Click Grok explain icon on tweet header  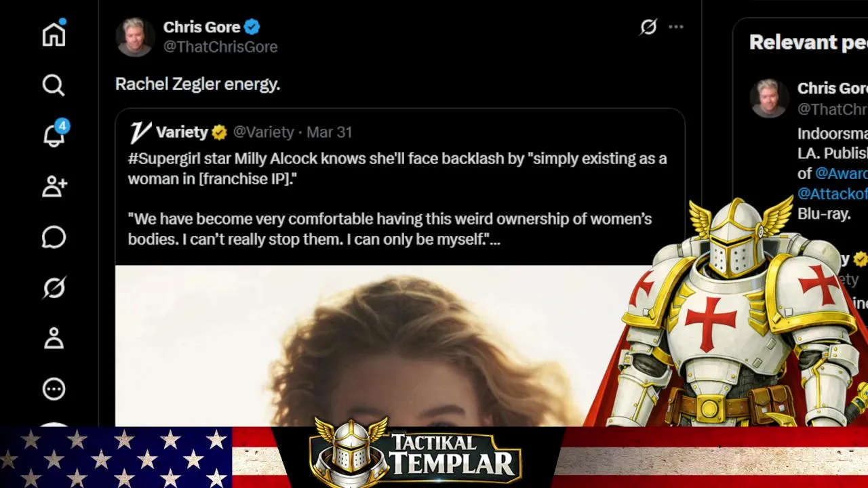tap(648, 27)
